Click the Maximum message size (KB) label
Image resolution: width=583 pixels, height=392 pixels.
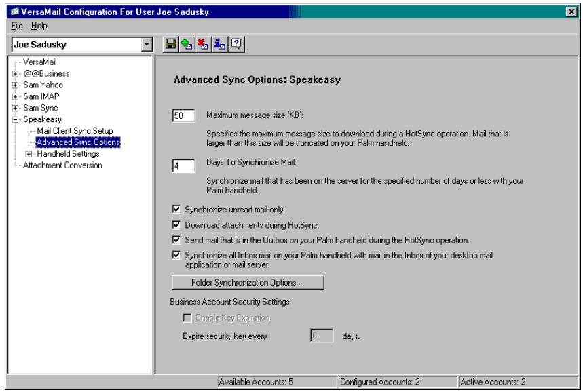(255, 115)
